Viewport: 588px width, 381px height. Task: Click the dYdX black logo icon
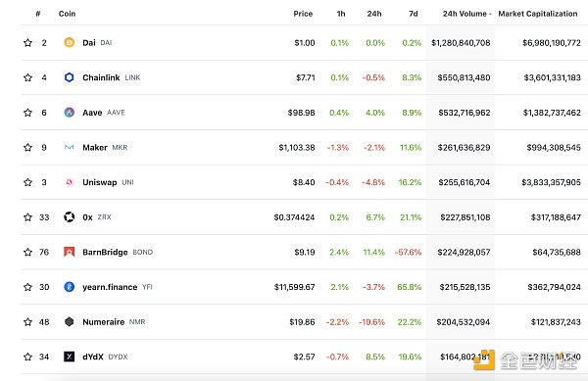(69, 357)
